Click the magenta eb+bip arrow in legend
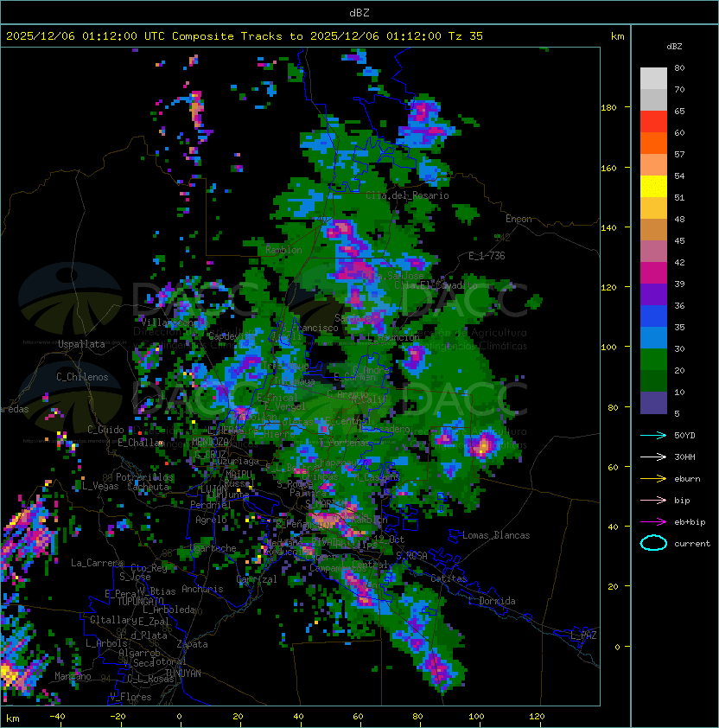The width and height of the screenshot is (719, 728). pyautogui.click(x=653, y=522)
